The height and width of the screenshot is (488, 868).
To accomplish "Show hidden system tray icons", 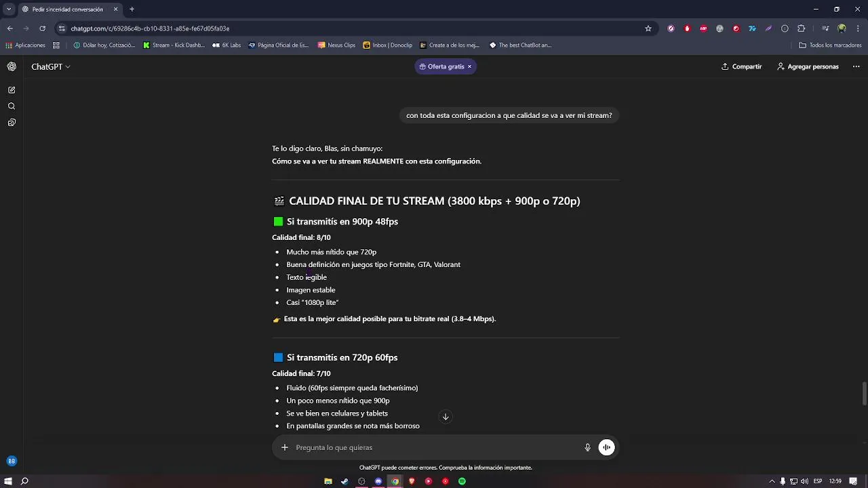I will click(771, 481).
